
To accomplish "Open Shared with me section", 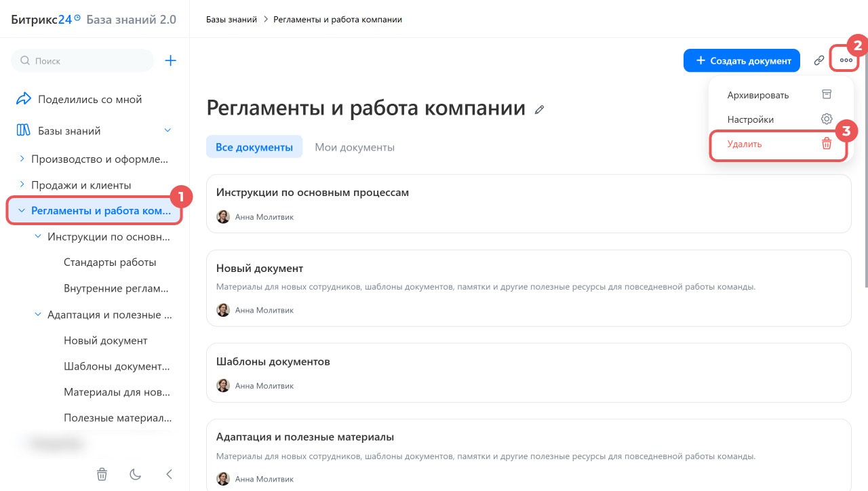I will pyautogui.click(x=90, y=99).
